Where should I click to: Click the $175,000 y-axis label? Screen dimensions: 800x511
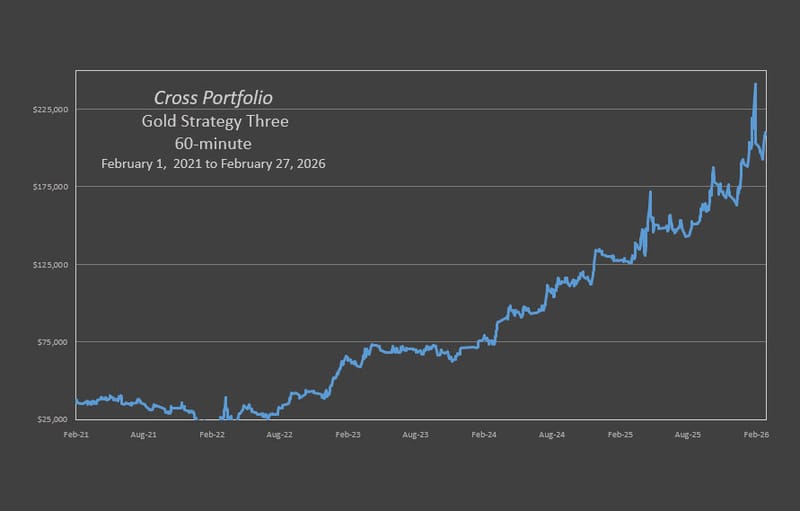click(x=49, y=187)
